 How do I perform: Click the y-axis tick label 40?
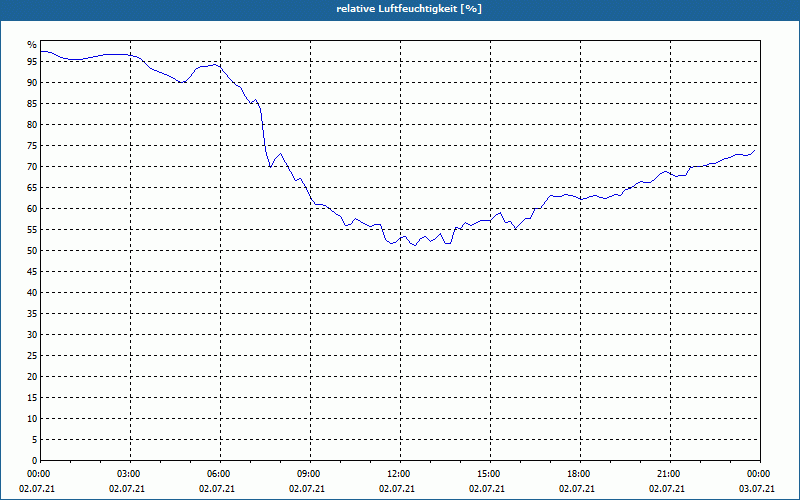tap(32, 293)
